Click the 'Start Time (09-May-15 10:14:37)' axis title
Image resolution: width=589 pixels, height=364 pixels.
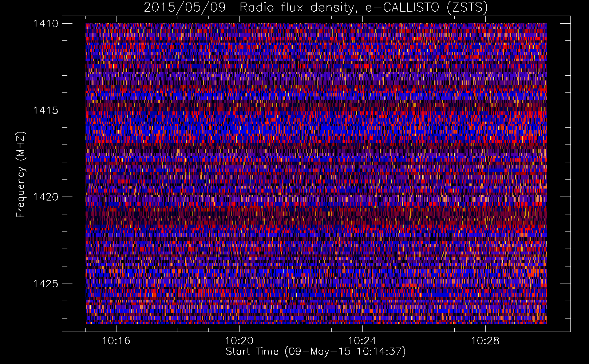pyautogui.click(x=316, y=352)
